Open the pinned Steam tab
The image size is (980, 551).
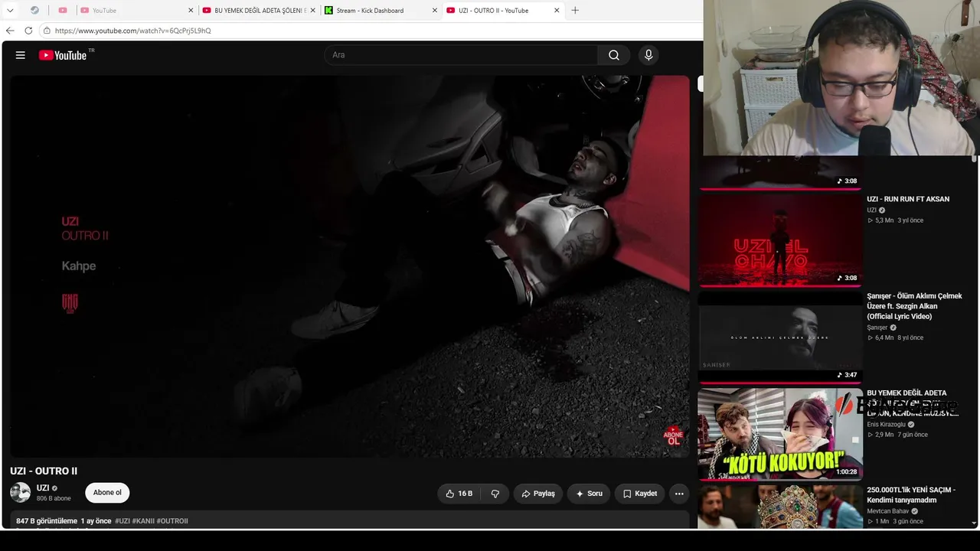tap(34, 11)
